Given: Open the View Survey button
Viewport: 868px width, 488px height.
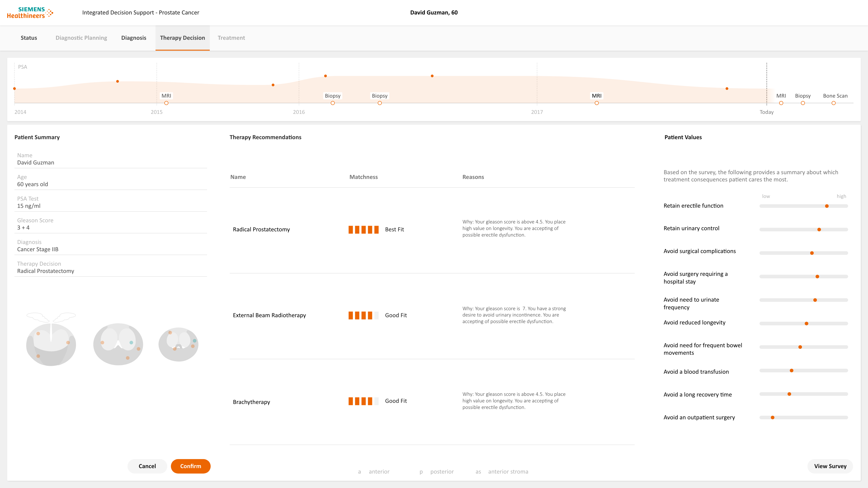Looking at the screenshot, I should tap(830, 466).
